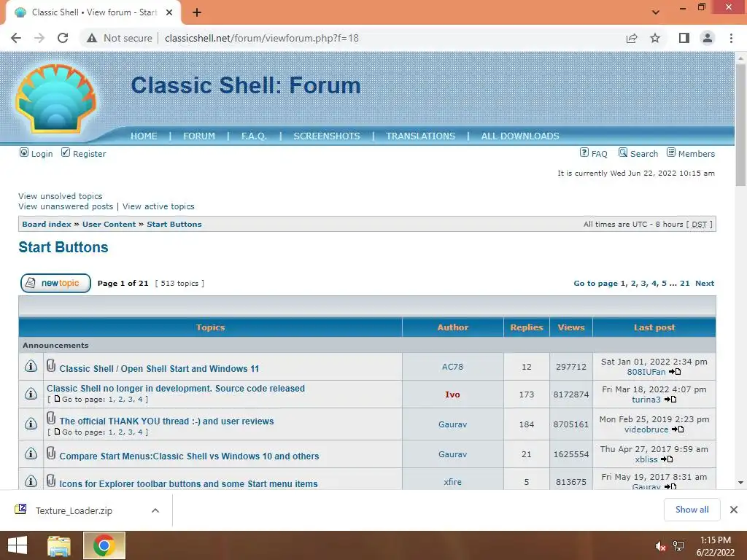
Task: Click the browser back arrow
Action: pyautogui.click(x=16, y=38)
